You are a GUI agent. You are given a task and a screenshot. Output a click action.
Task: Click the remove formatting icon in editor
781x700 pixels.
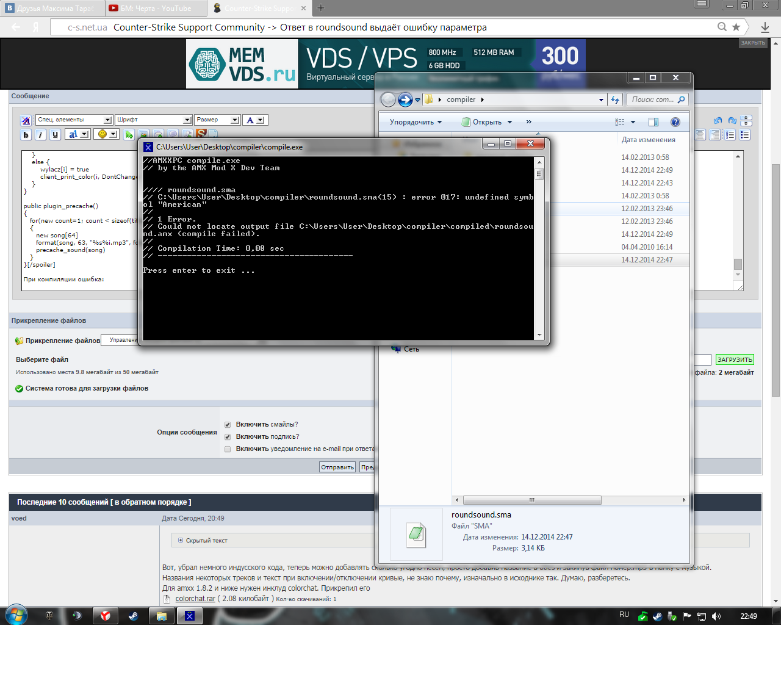[26, 120]
